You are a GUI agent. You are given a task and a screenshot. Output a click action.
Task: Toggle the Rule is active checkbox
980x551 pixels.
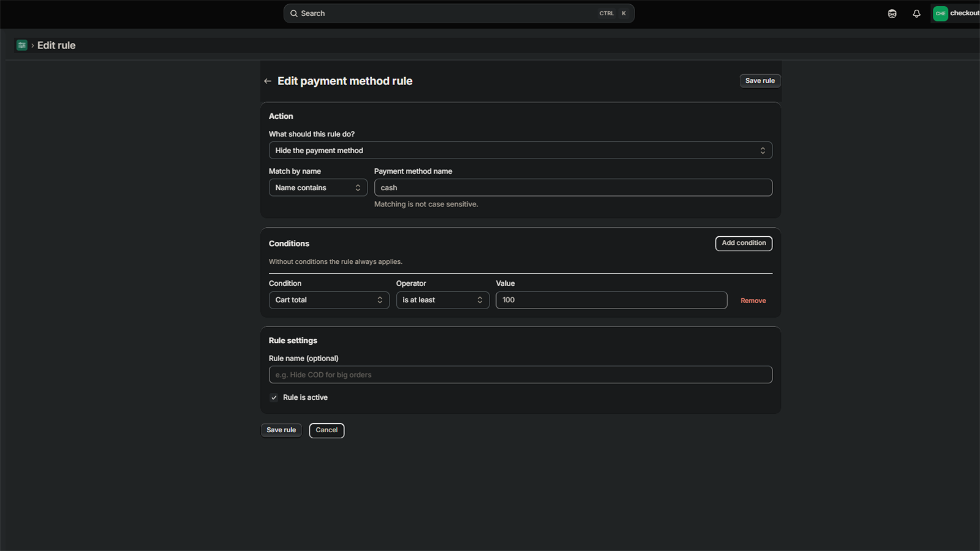coord(274,397)
